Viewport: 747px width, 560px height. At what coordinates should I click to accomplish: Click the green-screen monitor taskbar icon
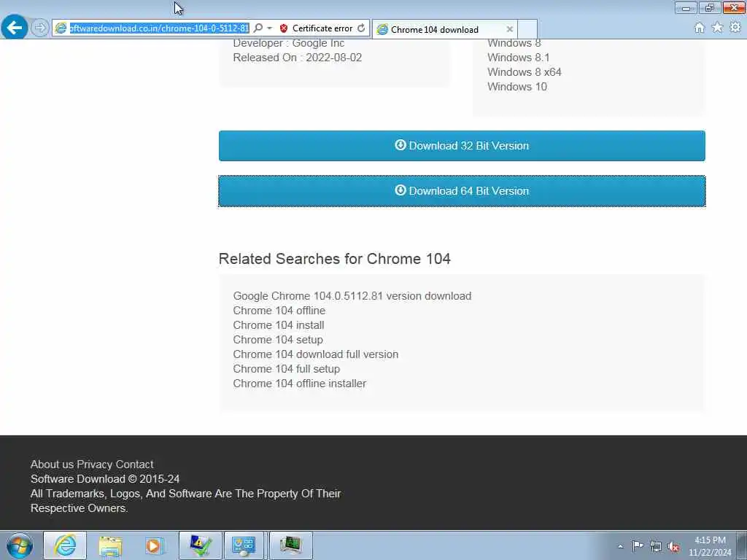coord(290,545)
